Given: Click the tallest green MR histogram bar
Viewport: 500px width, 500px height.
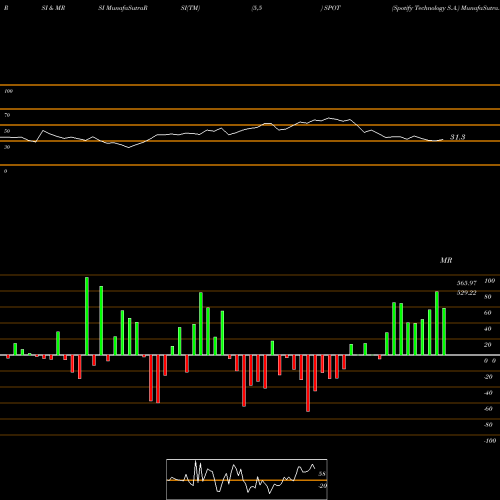Looking at the screenshot, I should (x=87, y=316).
